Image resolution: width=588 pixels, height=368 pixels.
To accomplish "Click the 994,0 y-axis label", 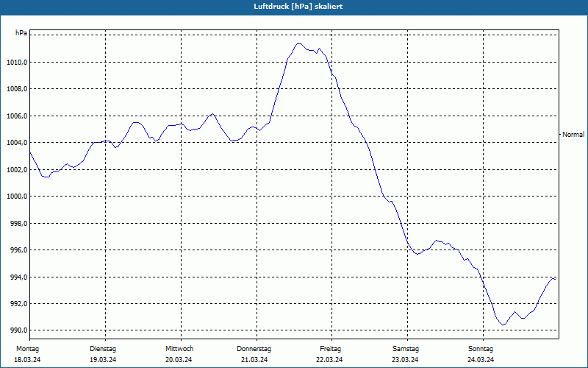I will (x=19, y=277).
